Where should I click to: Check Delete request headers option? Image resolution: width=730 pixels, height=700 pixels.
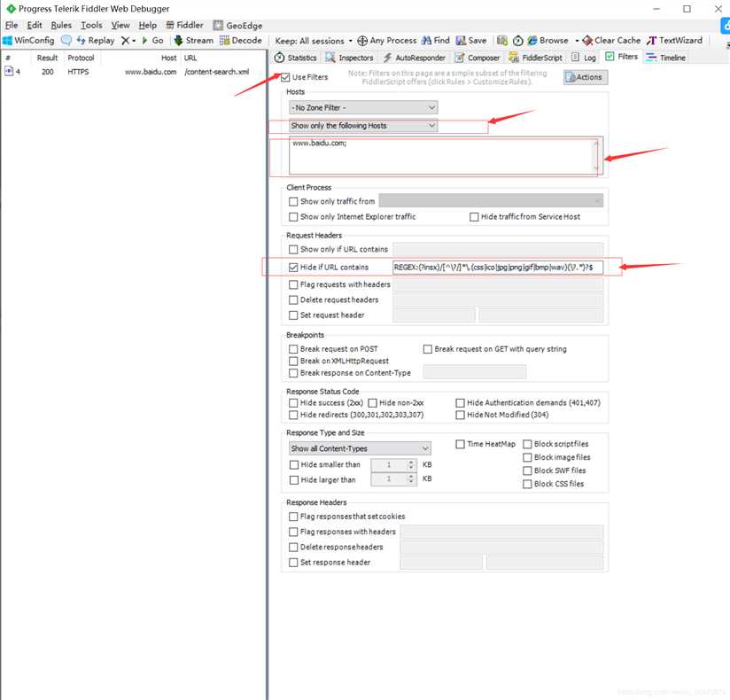pyautogui.click(x=293, y=299)
